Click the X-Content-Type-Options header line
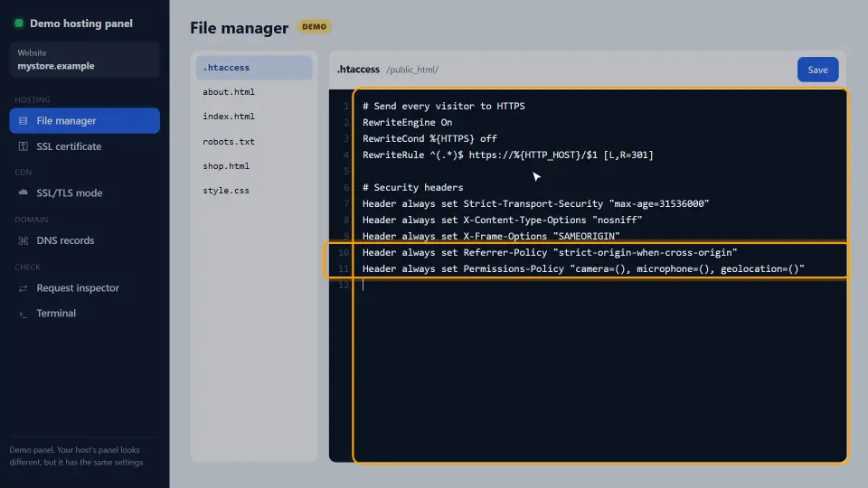 click(502, 220)
